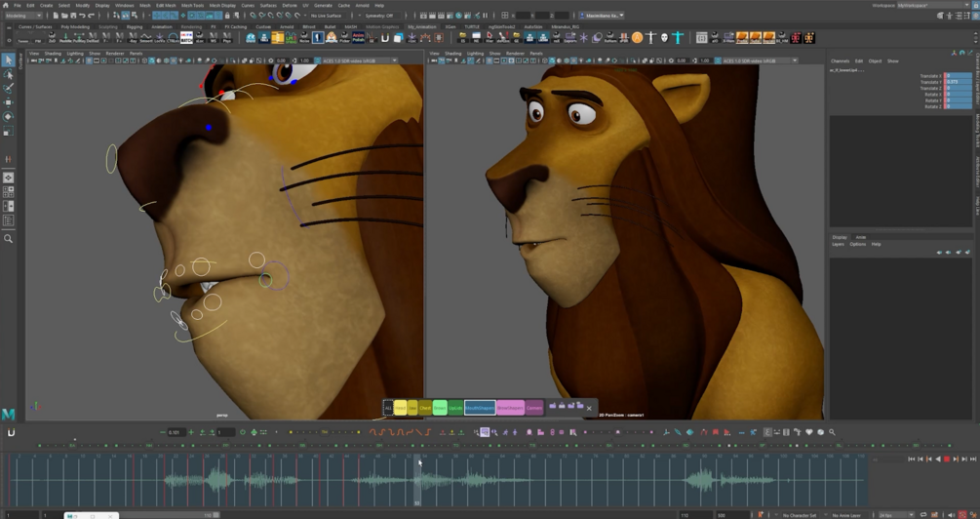The width and height of the screenshot is (980, 519).
Task: Toggle auto keyframe button
Action: tap(962, 515)
